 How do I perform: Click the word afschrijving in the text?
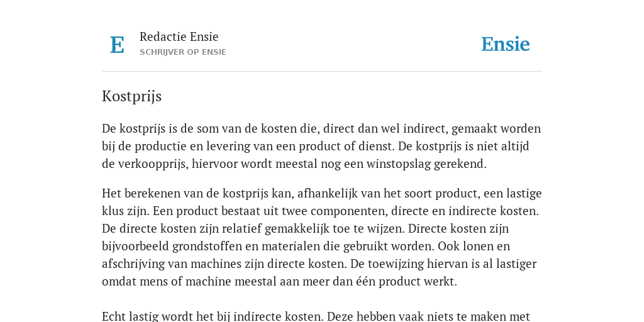click(133, 264)
